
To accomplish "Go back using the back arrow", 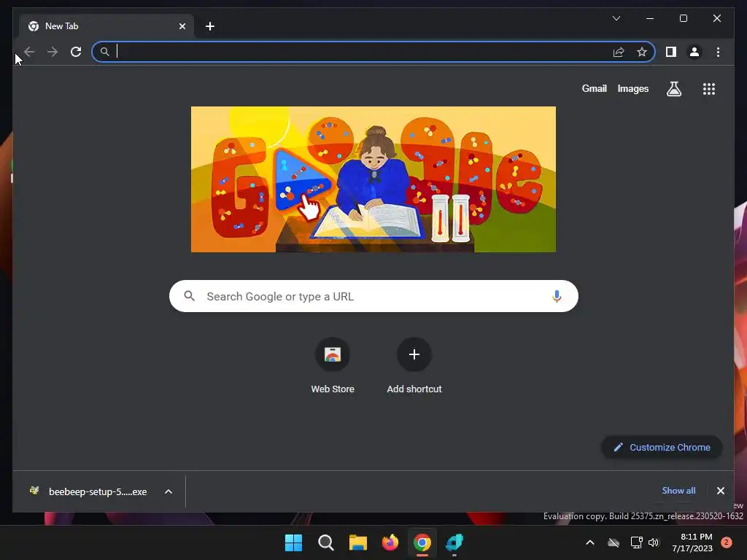I will [x=29, y=52].
